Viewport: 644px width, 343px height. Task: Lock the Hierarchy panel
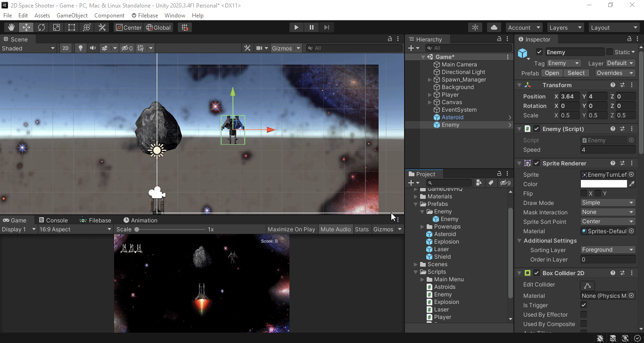coord(499,39)
